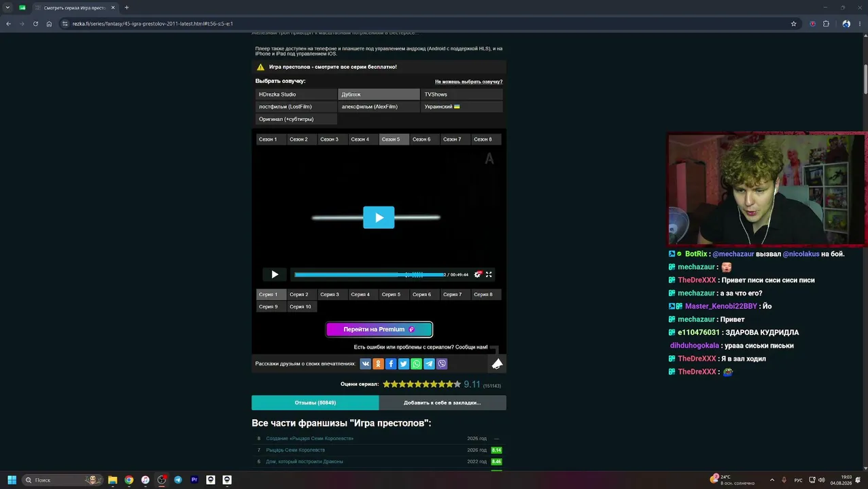The width and height of the screenshot is (868, 489).
Task: Seek along the video progress bar
Action: [370, 274]
